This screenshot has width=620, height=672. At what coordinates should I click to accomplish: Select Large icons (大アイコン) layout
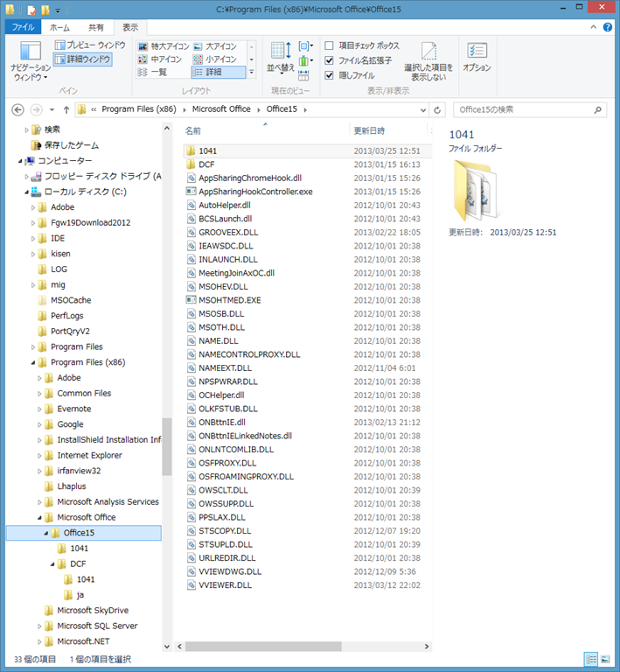click(x=215, y=46)
